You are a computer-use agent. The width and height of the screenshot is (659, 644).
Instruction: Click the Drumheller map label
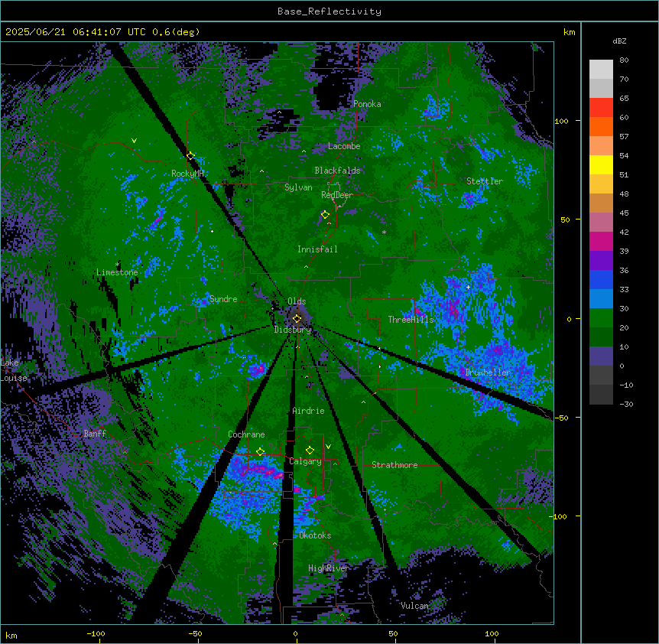click(x=488, y=372)
